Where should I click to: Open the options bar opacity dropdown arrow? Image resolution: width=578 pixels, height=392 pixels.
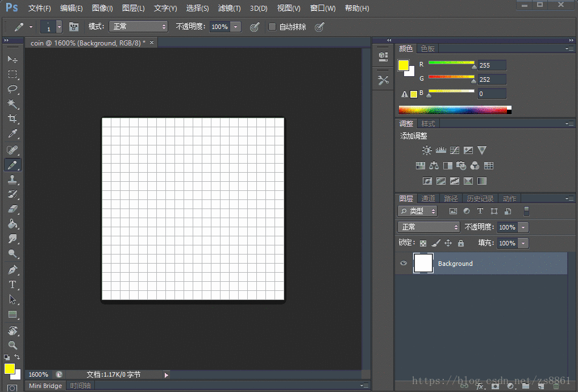point(235,27)
